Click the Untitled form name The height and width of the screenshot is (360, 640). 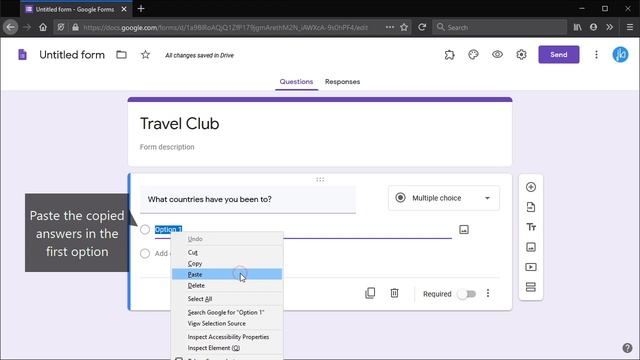[x=72, y=55]
